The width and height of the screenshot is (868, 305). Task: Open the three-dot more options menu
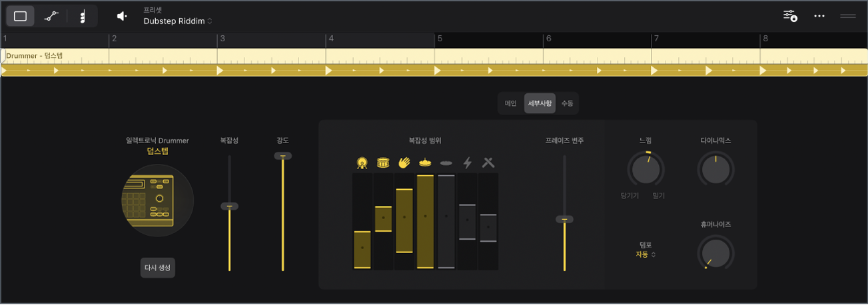[x=820, y=16]
